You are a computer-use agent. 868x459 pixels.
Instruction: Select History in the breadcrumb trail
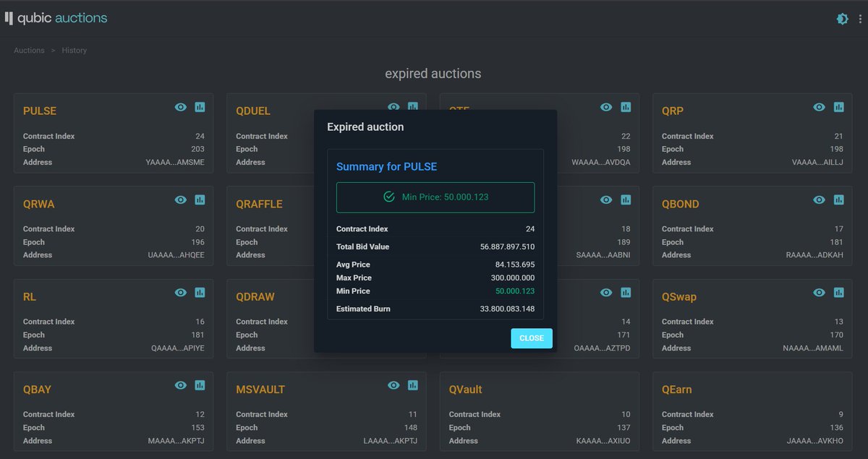74,50
